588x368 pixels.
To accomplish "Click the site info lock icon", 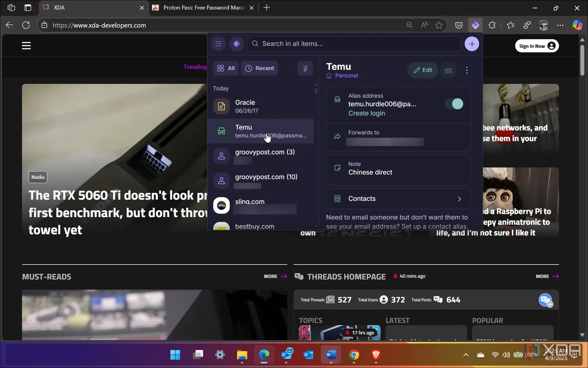I will 44,25.
